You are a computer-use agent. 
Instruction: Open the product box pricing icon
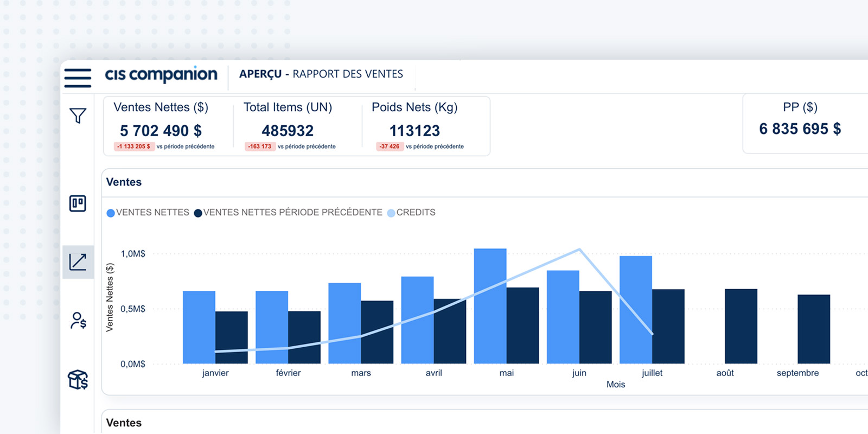[78, 380]
